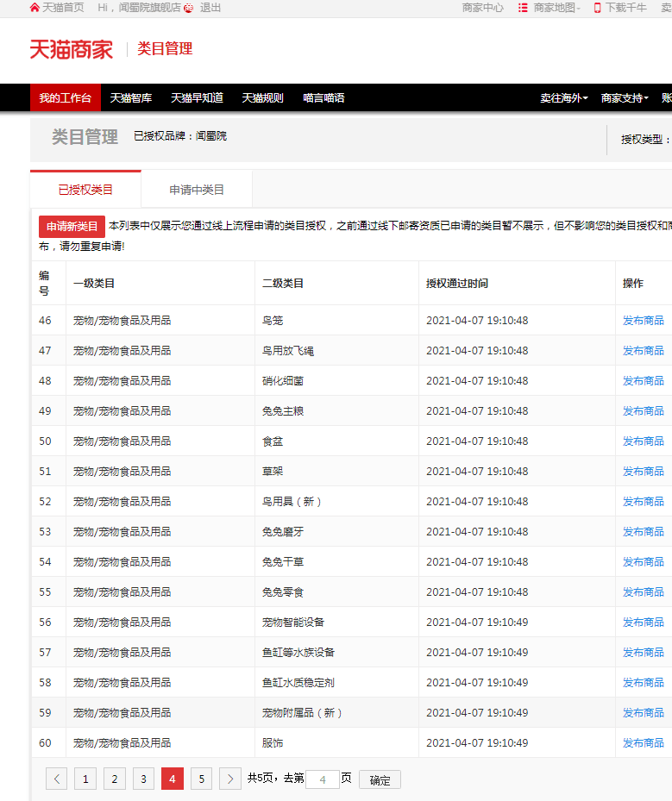Viewport: 672px width, 801px height.
Task: Click cell text 鱼缸水质稳定剂
Action: [298, 683]
